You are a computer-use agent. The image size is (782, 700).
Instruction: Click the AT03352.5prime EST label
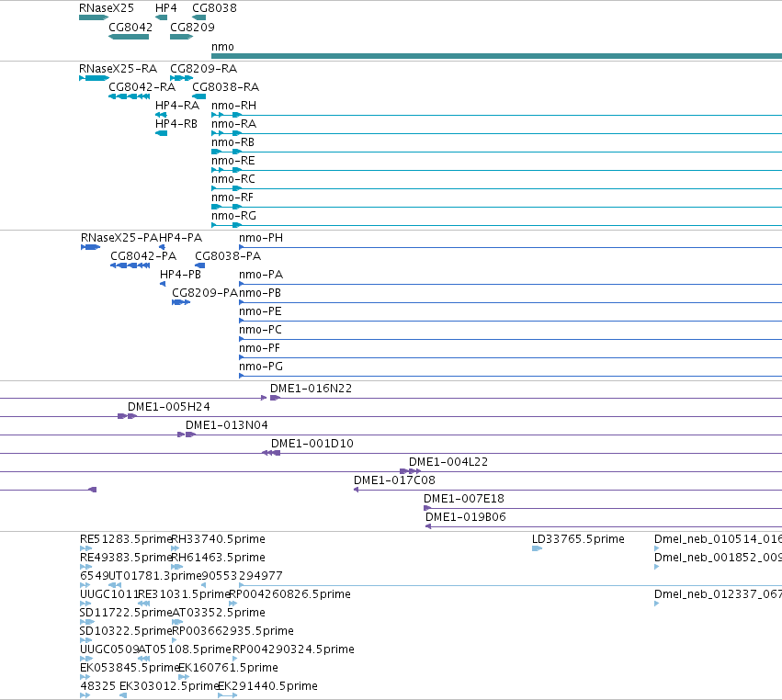pyautogui.click(x=219, y=613)
